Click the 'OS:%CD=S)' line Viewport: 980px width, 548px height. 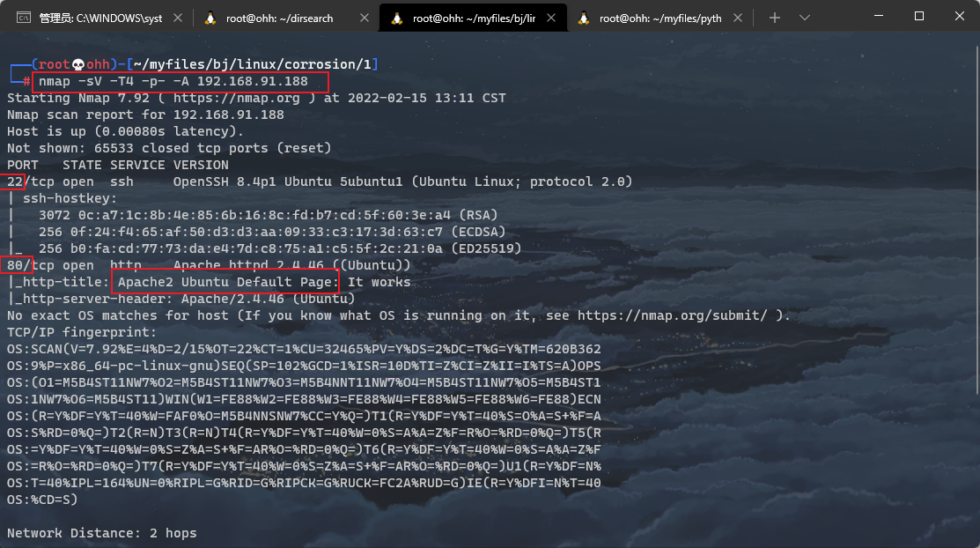(x=42, y=500)
